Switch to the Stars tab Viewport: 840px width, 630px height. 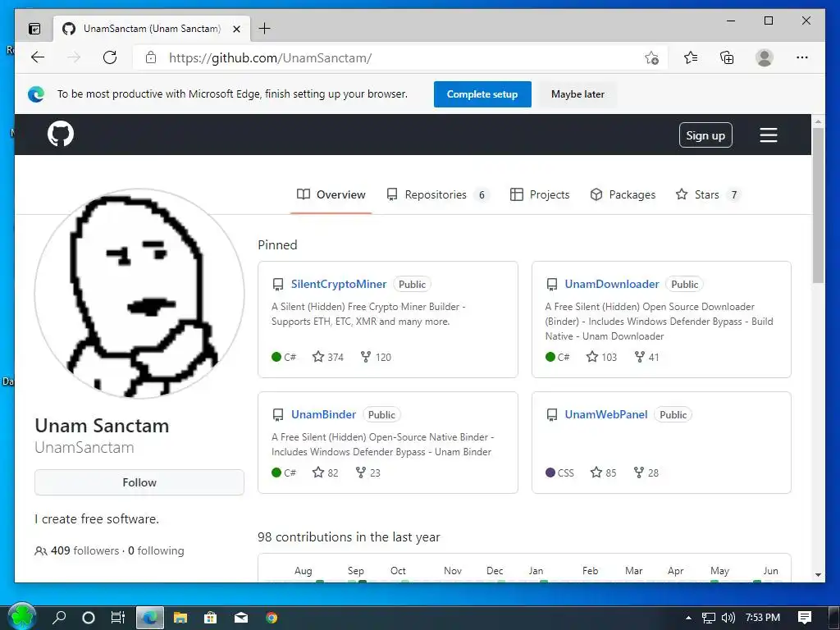[708, 194]
